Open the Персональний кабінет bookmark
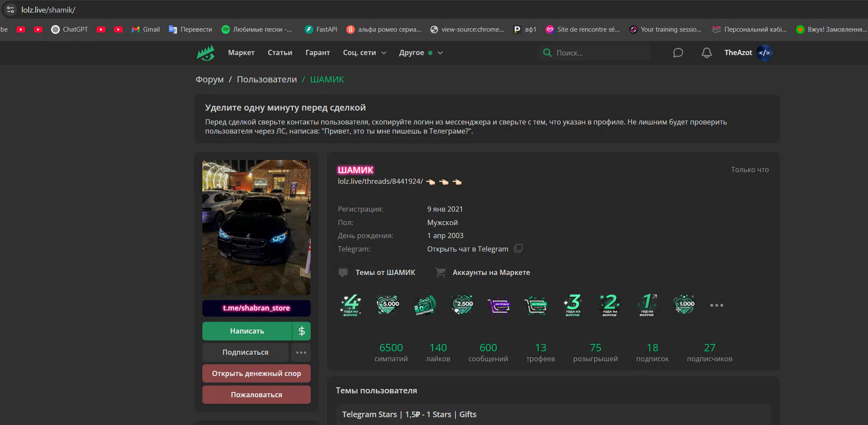Image resolution: width=868 pixels, height=425 pixels. [750, 29]
